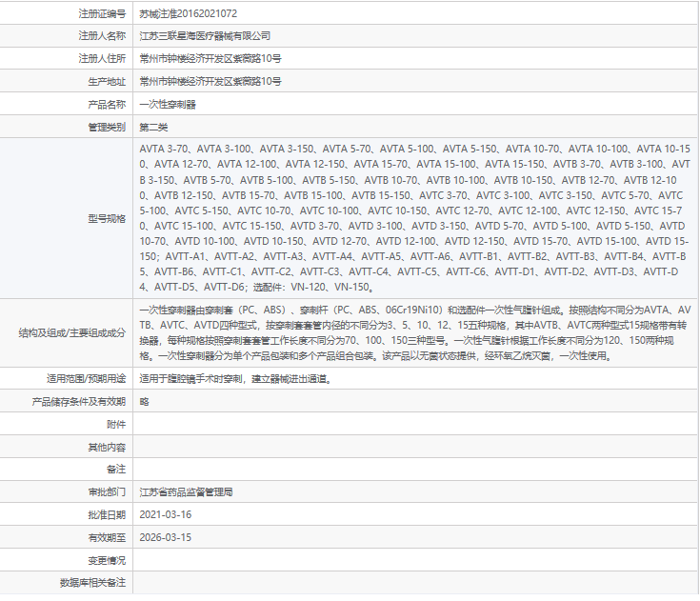Click the 型号规格 label
This screenshot has width=700, height=601.
(x=107, y=218)
